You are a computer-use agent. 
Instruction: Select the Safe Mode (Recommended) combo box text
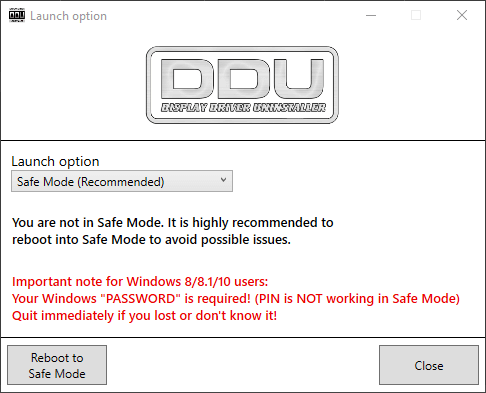tap(90, 182)
